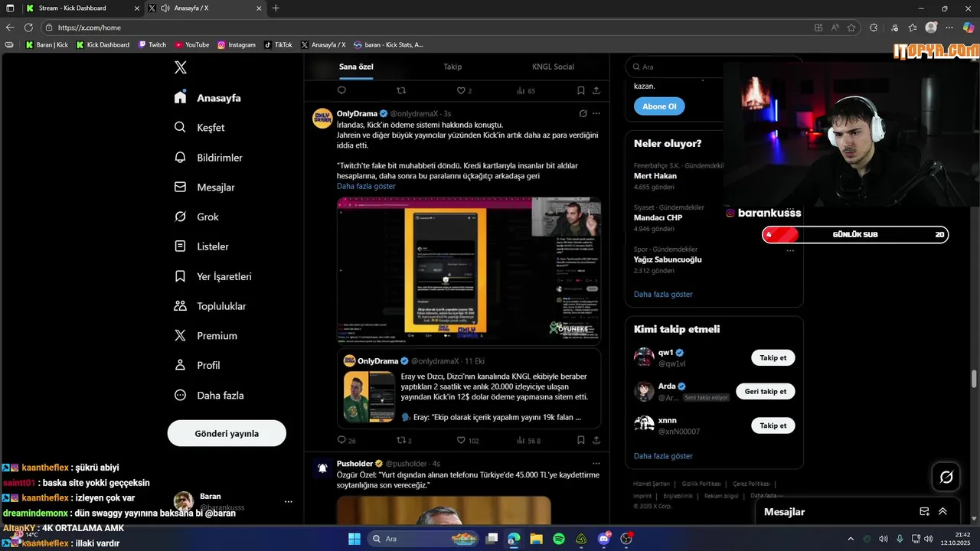
Task: Click Geri takip et for Arda
Action: (766, 391)
